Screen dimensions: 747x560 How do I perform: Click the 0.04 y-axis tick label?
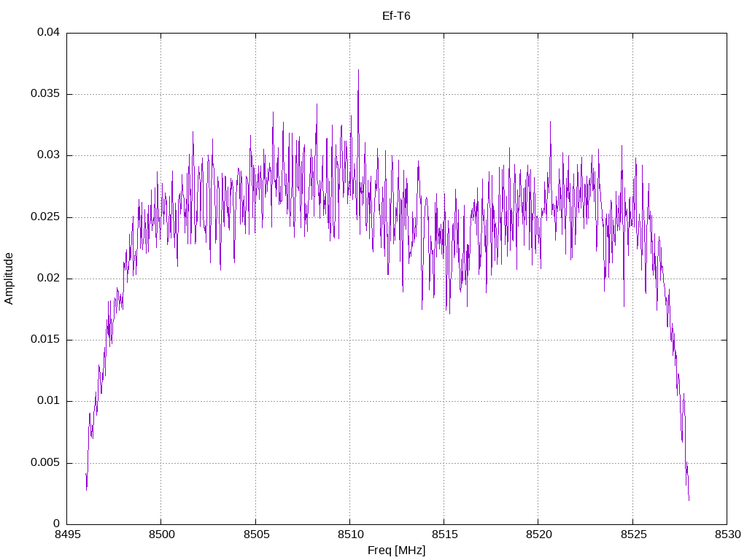pyautogui.click(x=49, y=32)
